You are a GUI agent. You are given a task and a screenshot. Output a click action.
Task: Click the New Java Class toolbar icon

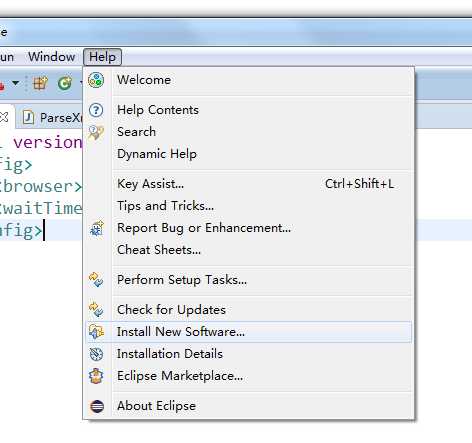point(65,83)
